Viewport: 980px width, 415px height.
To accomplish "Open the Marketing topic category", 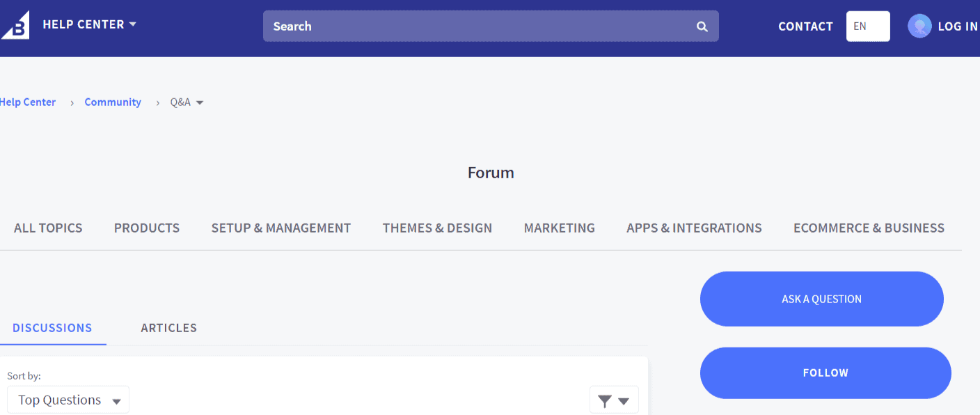I will point(560,228).
